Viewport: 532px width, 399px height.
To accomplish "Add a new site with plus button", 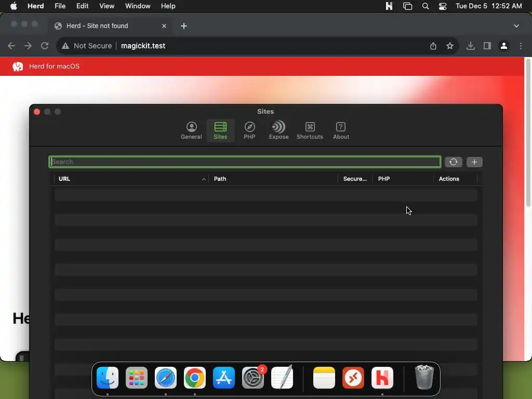I will pyautogui.click(x=474, y=162).
